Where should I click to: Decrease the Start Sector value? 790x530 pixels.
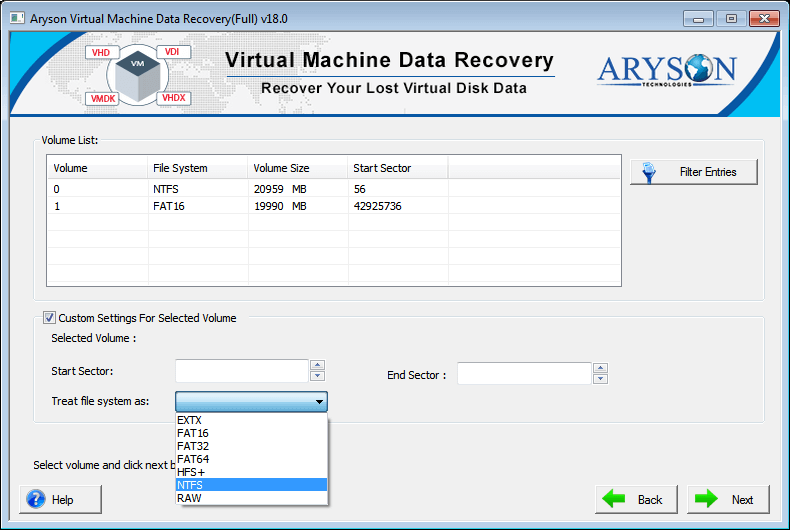(x=317, y=376)
